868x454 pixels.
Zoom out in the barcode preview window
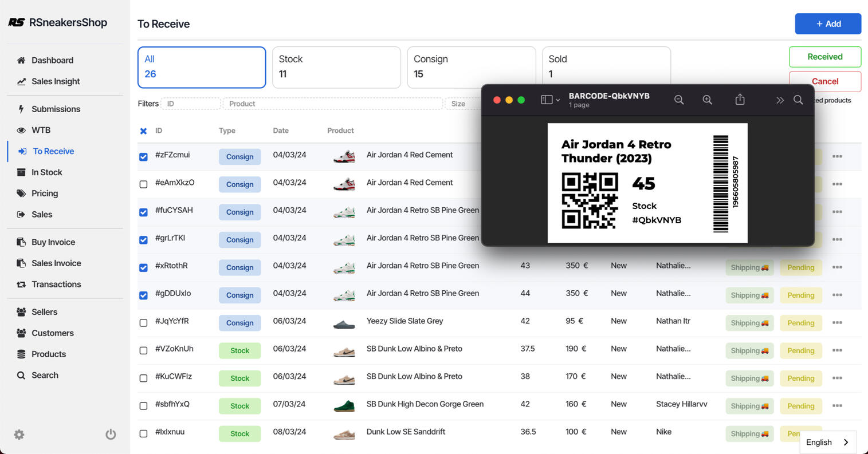(x=679, y=100)
